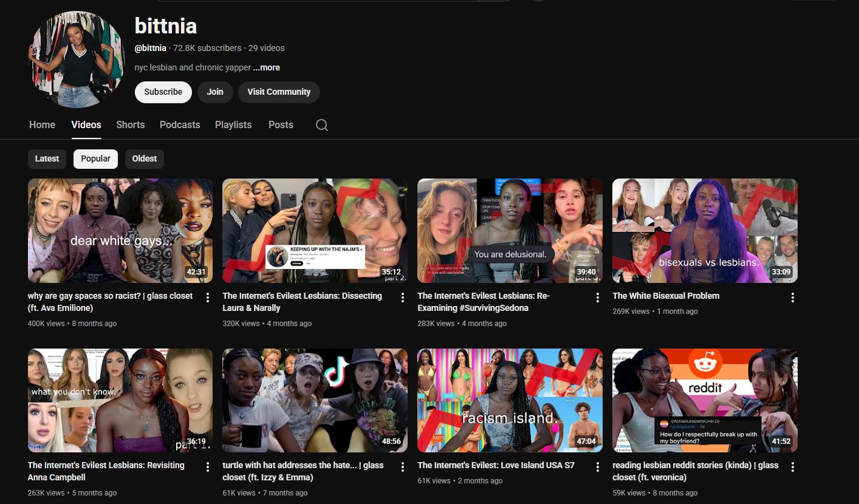Screen dimensions: 859x504
Task: Click the 41:52 duration badge
Action: 781,441
